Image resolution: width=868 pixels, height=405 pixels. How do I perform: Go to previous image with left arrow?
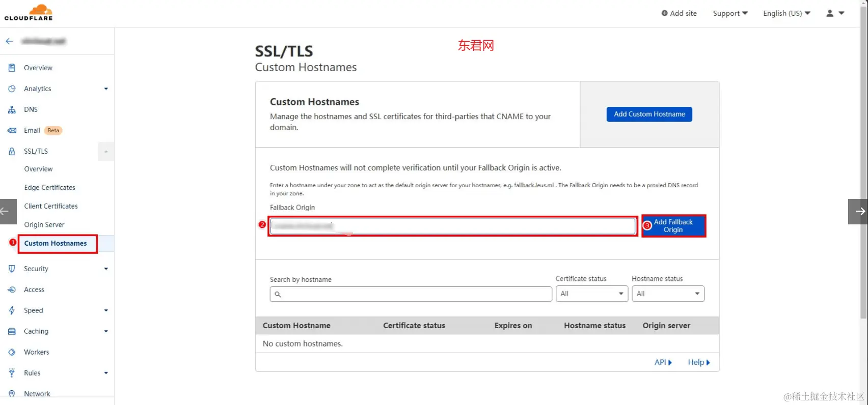(8, 211)
